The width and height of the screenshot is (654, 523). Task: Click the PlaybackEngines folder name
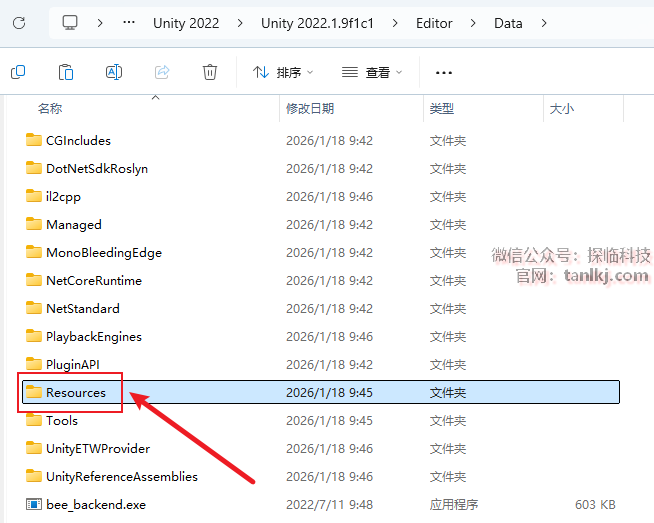tap(94, 337)
